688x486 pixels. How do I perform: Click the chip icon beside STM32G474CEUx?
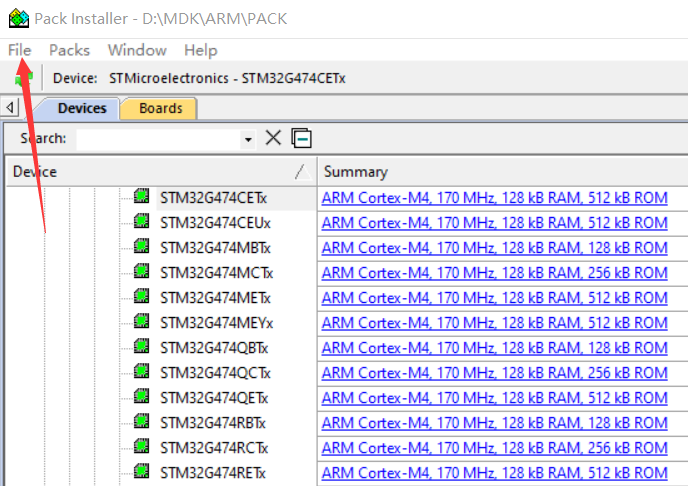pyautogui.click(x=141, y=221)
